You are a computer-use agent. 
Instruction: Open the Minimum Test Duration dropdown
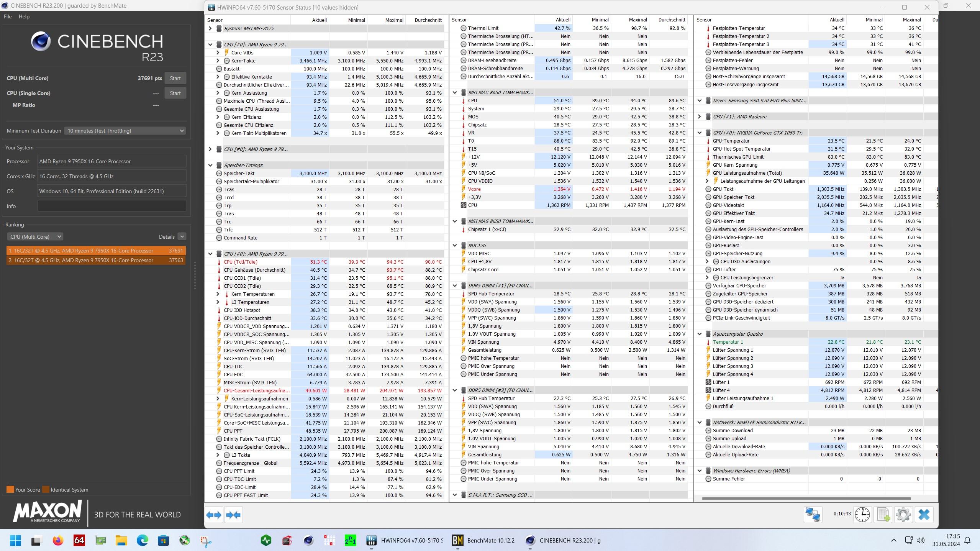click(x=125, y=131)
